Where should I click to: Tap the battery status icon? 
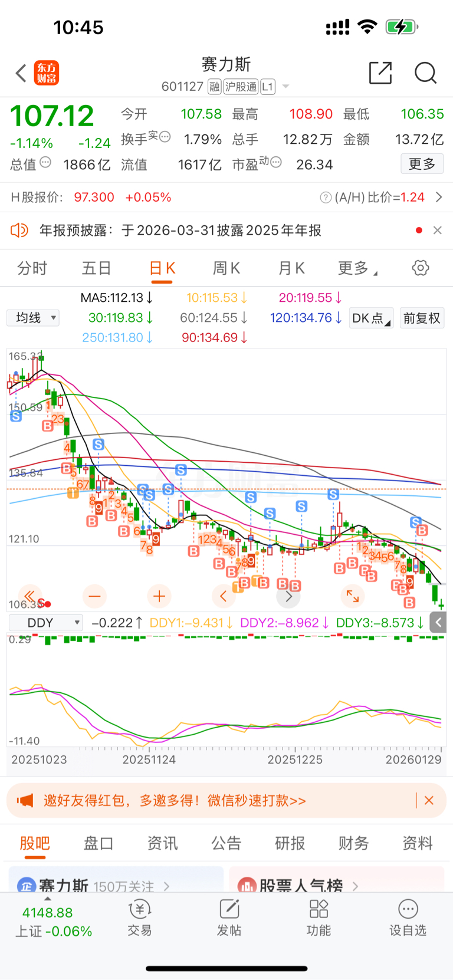(402, 27)
